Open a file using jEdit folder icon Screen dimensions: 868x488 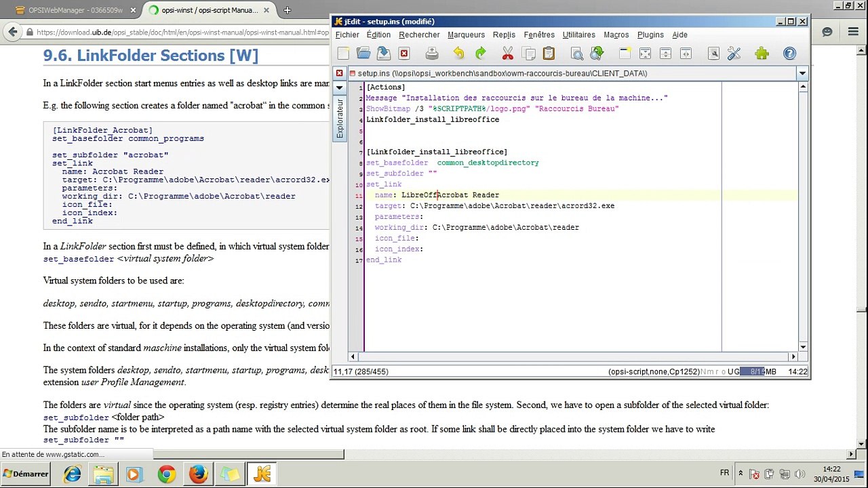coord(363,54)
